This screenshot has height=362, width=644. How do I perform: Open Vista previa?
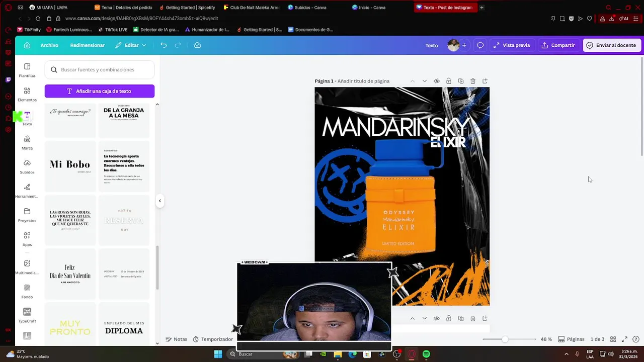coord(512,45)
